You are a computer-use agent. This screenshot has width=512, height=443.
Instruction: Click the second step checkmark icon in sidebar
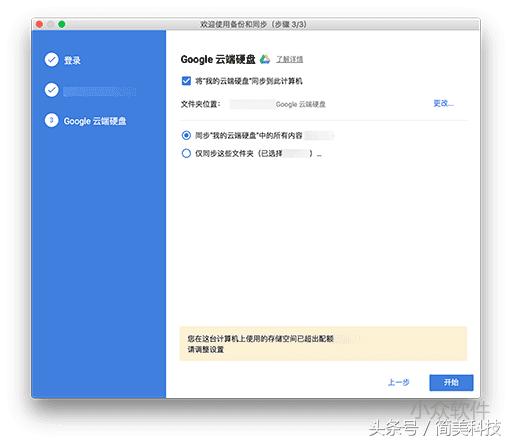pos(52,90)
